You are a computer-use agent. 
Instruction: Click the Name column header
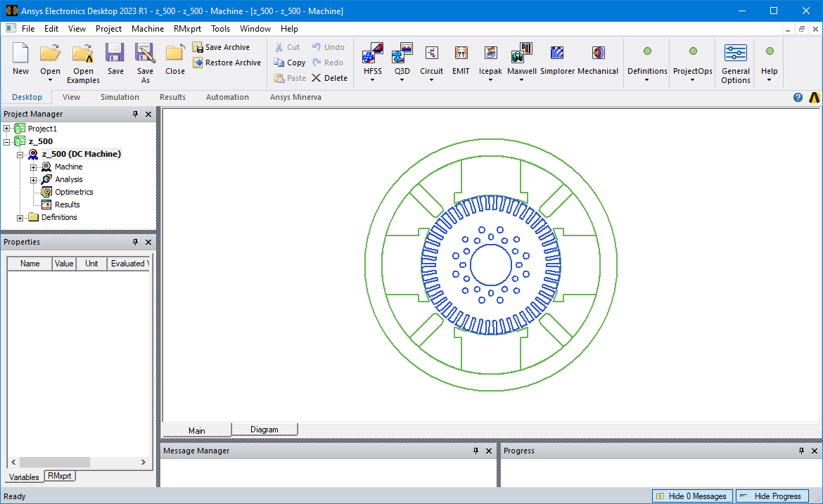click(x=30, y=264)
